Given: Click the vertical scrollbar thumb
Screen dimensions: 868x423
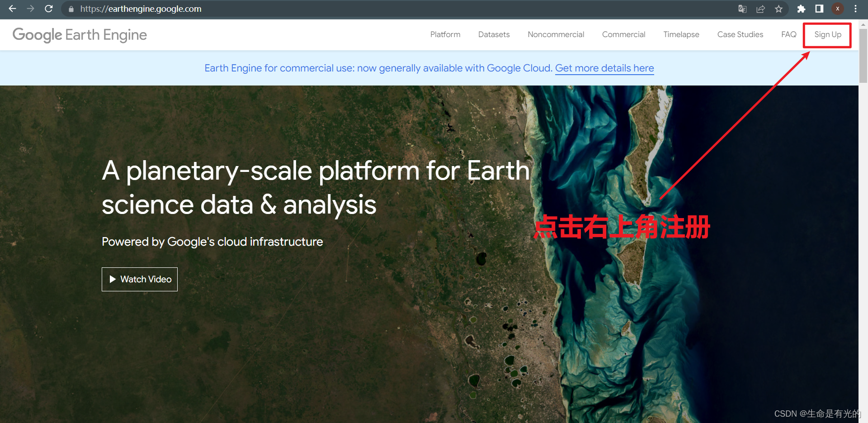Looking at the screenshot, I should coord(863,56).
